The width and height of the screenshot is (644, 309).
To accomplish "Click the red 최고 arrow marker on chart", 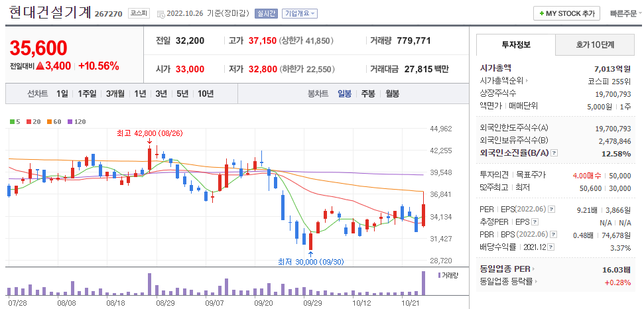I will [149, 141].
